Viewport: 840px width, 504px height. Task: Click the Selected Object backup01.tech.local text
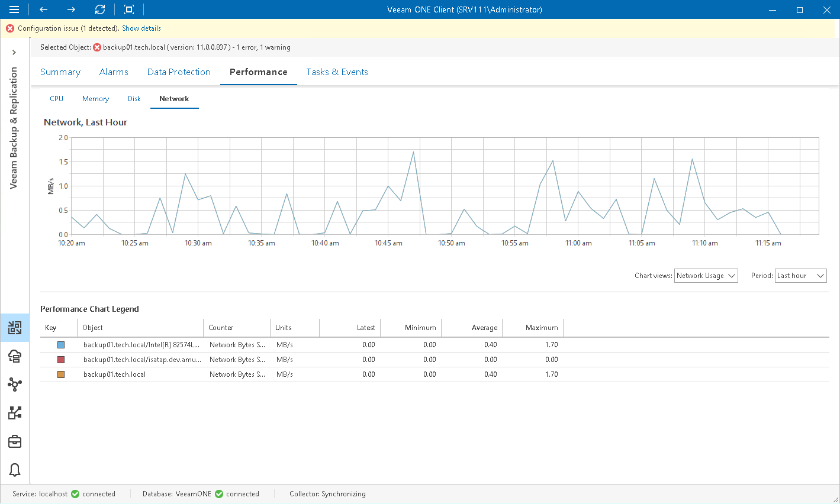pyautogui.click(x=134, y=47)
